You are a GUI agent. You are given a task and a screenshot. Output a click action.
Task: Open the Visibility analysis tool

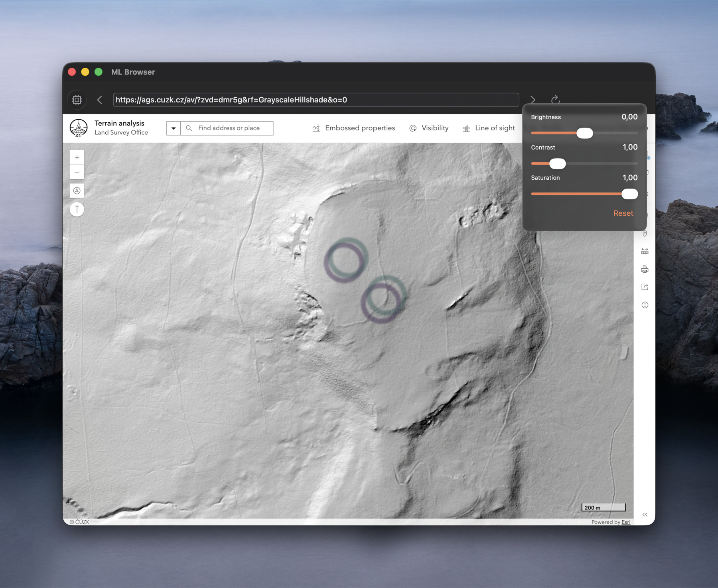tap(429, 128)
